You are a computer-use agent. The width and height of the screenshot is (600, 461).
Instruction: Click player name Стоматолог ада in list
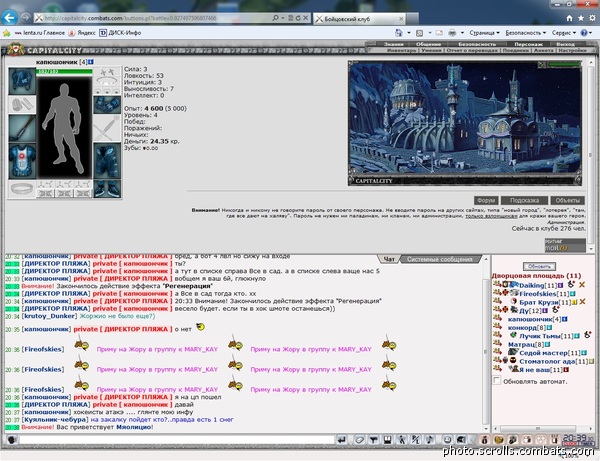coord(547,361)
